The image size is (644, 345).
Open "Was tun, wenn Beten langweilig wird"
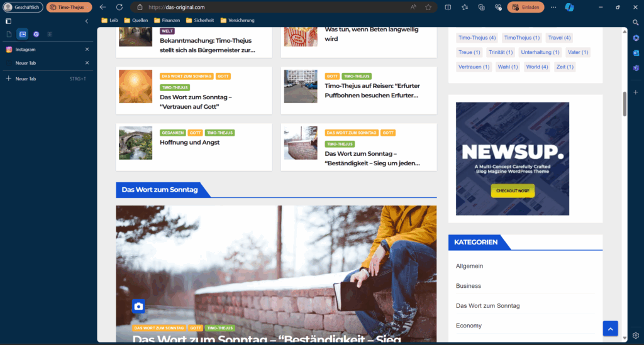[x=372, y=34]
